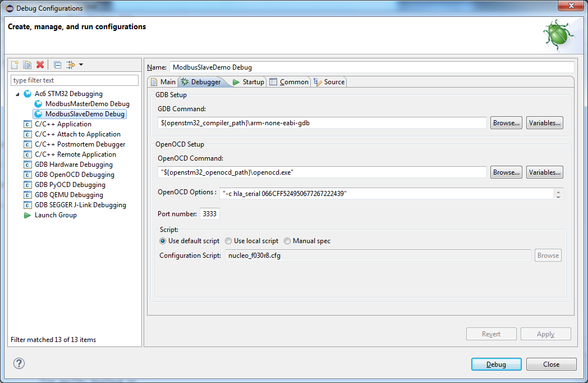Click the help question mark icon
Viewport: 588px width, 383px height.
click(x=19, y=364)
